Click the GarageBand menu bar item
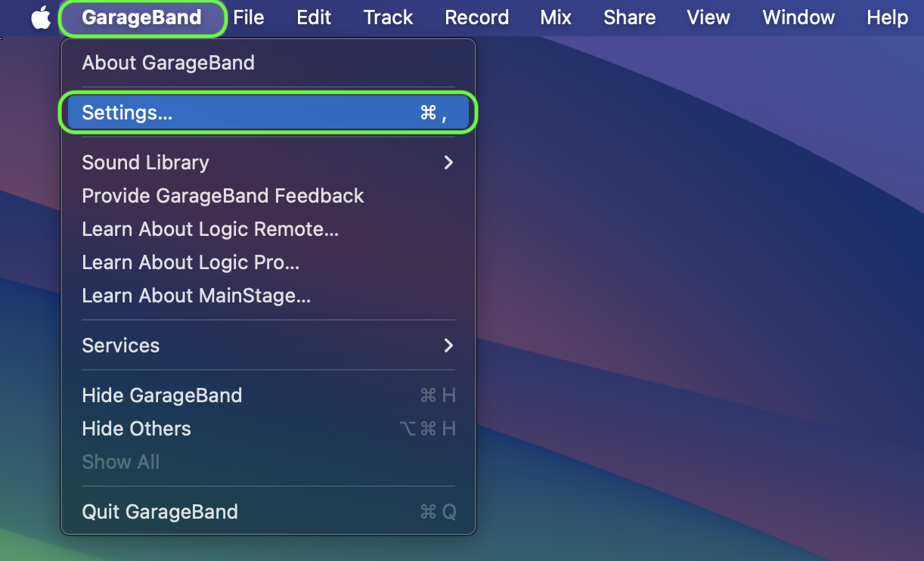The width and height of the screenshot is (924, 561). pyautogui.click(x=141, y=17)
